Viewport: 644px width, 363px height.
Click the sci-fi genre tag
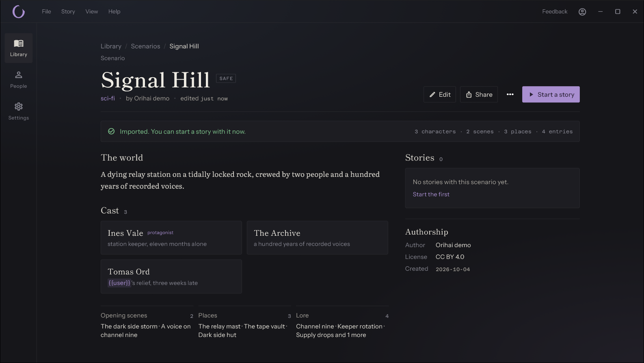tap(108, 98)
